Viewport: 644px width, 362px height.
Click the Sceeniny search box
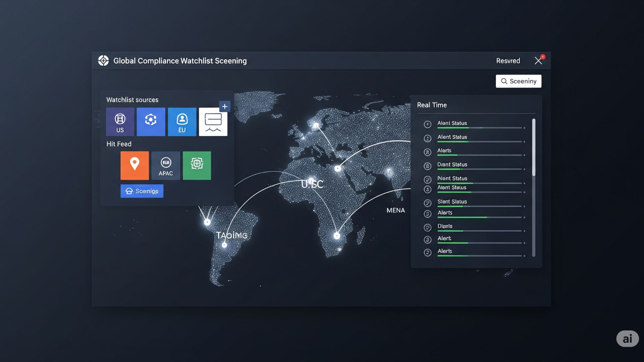pyautogui.click(x=518, y=81)
